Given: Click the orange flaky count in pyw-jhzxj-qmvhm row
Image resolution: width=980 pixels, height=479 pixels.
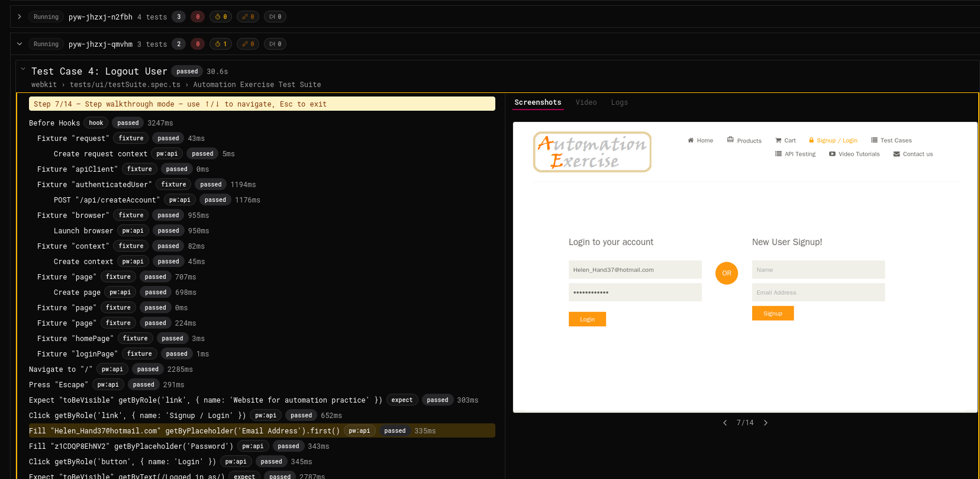Looking at the screenshot, I should click(x=248, y=44).
